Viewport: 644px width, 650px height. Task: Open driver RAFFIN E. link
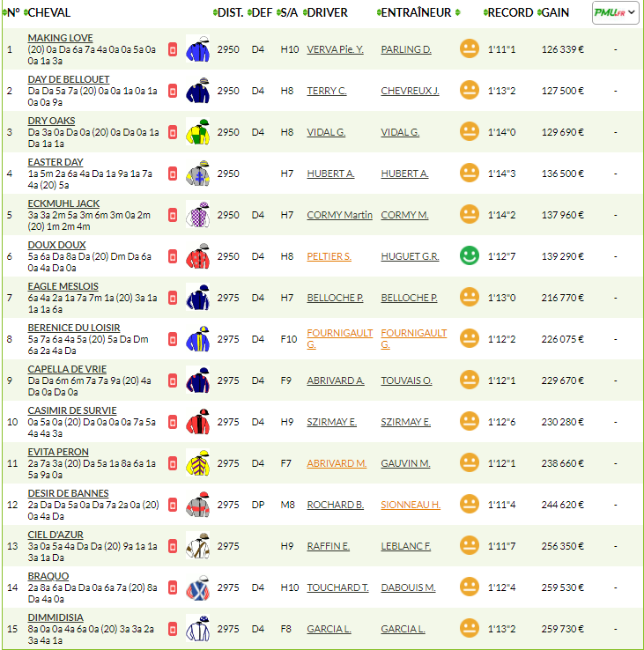(328, 546)
